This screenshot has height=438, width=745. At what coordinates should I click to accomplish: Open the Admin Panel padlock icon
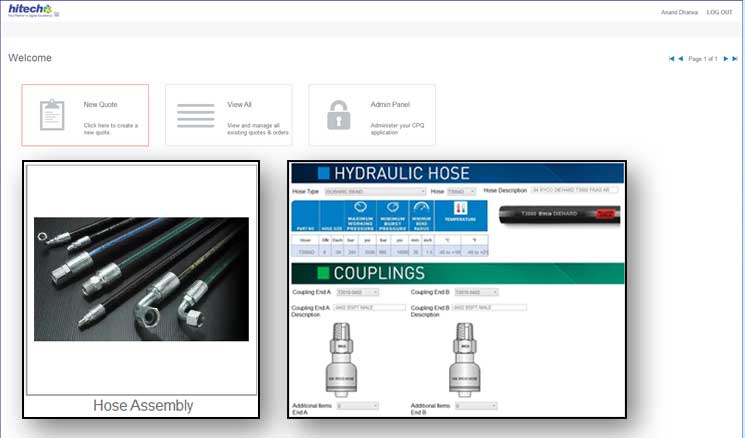(339, 115)
